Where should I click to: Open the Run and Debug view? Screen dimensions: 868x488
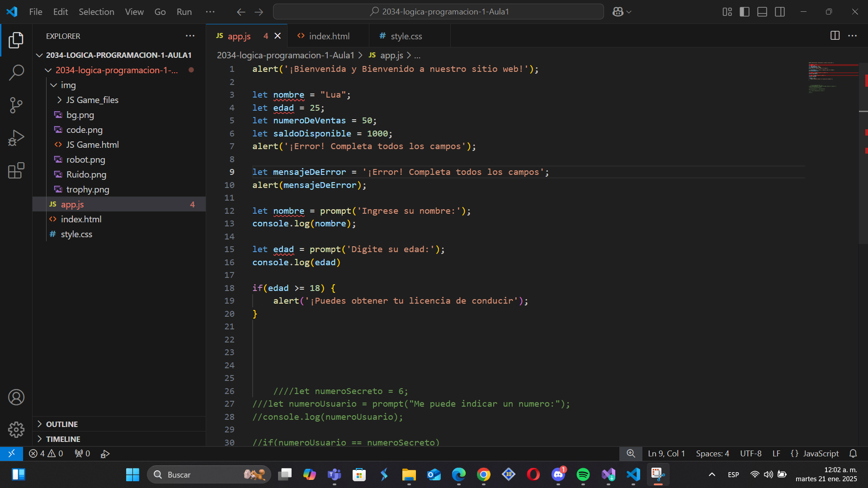coord(16,138)
